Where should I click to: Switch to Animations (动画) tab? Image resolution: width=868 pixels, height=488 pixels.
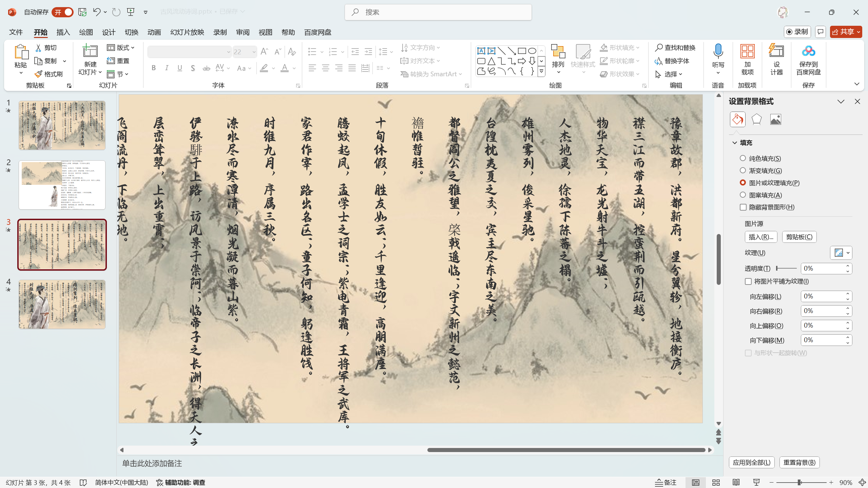click(154, 32)
